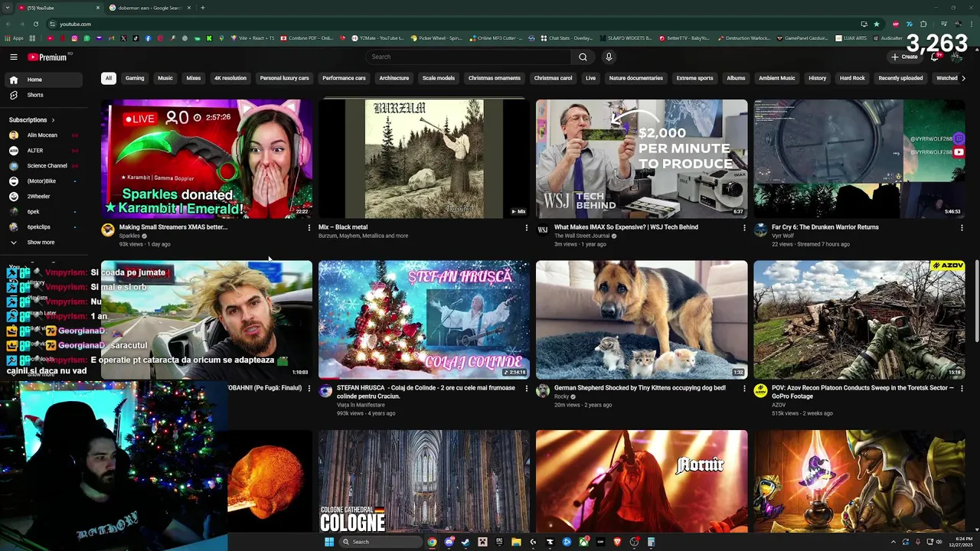The image size is (980, 551).
Task: Click the Create button
Action: click(904, 57)
